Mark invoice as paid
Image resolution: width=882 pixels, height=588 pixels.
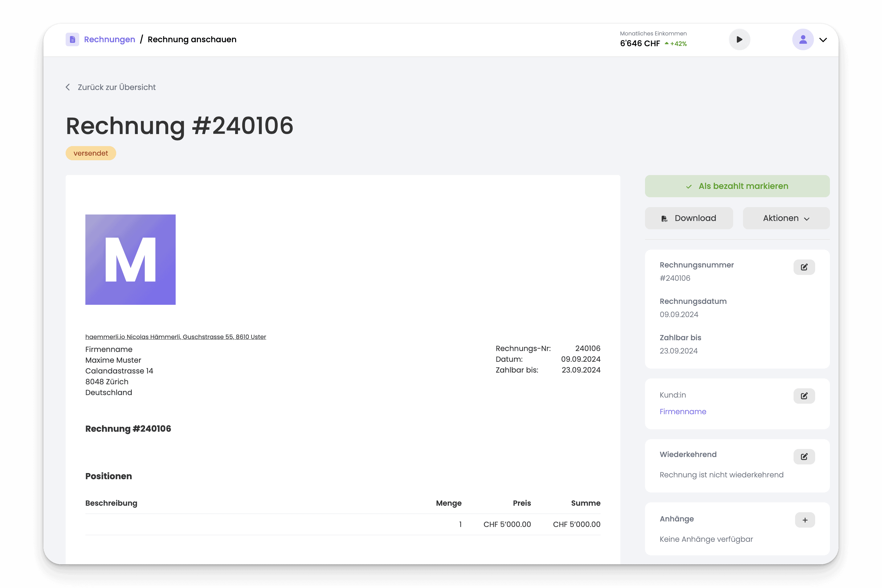(x=737, y=186)
